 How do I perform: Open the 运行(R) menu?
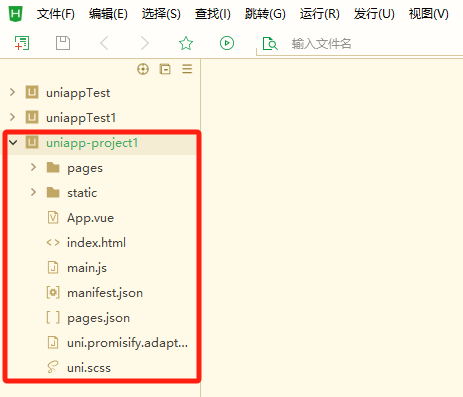point(319,14)
